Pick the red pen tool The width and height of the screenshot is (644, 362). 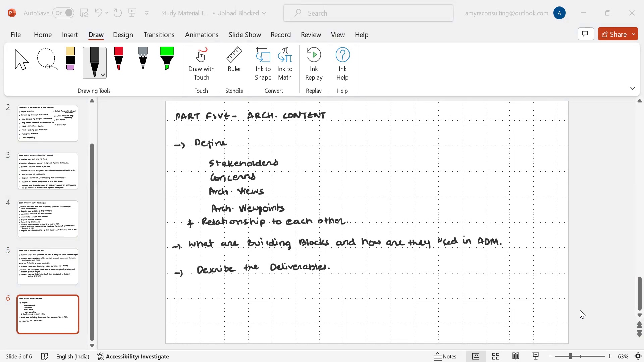119,59
